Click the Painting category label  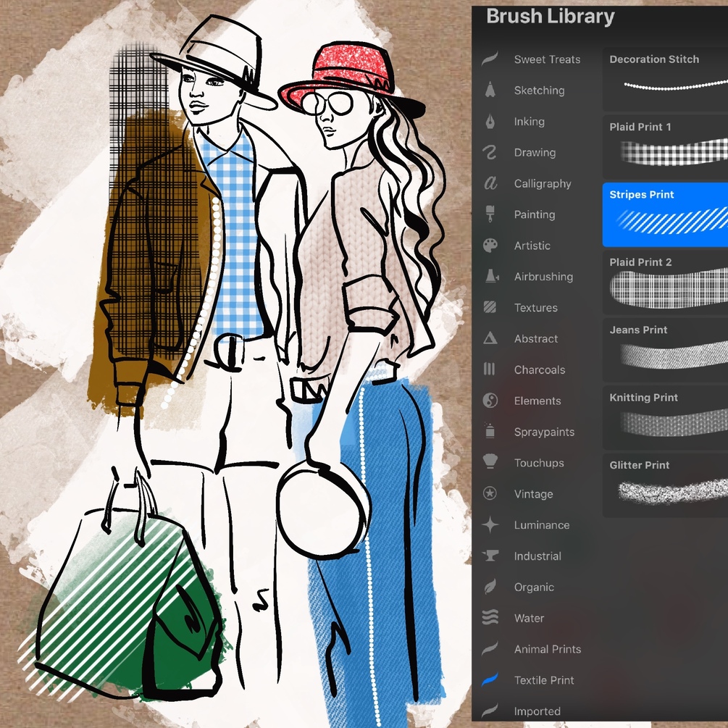tap(535, 214)
